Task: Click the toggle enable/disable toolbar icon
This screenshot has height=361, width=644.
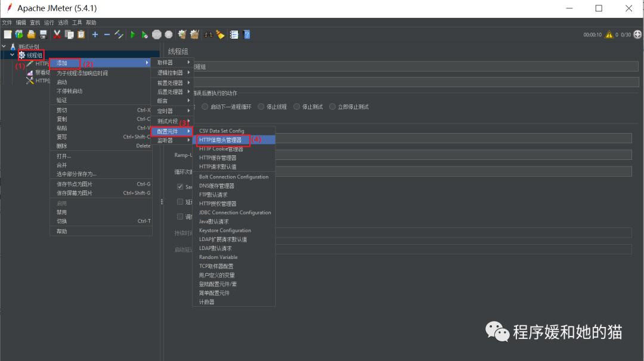Action: pos(119,35)
